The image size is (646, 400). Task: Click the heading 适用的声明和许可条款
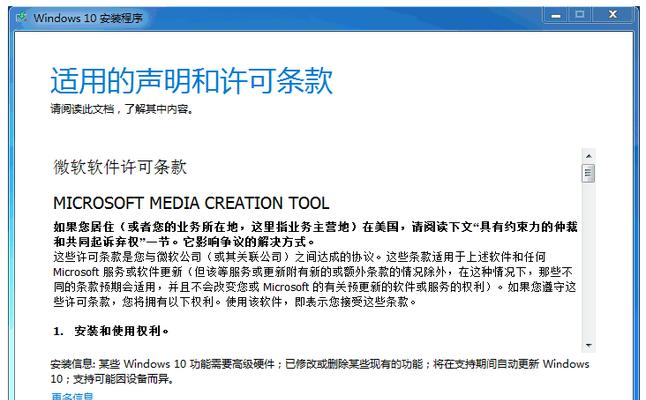point(192,80)
